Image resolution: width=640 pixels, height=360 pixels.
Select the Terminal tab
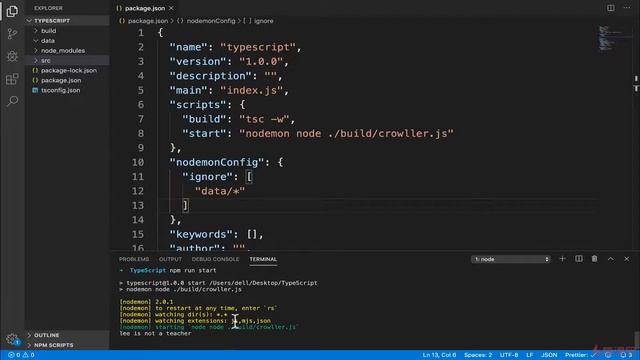[x=263, y=259]
